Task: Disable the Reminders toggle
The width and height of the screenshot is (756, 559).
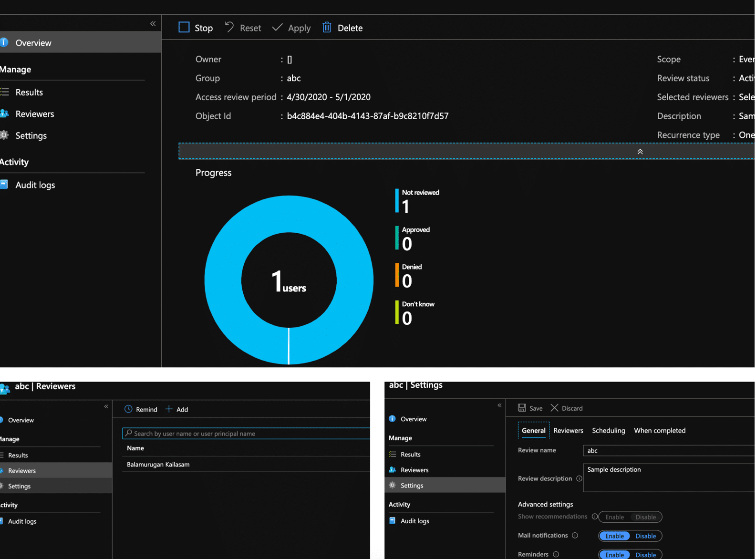Action: tap(645, 555)
